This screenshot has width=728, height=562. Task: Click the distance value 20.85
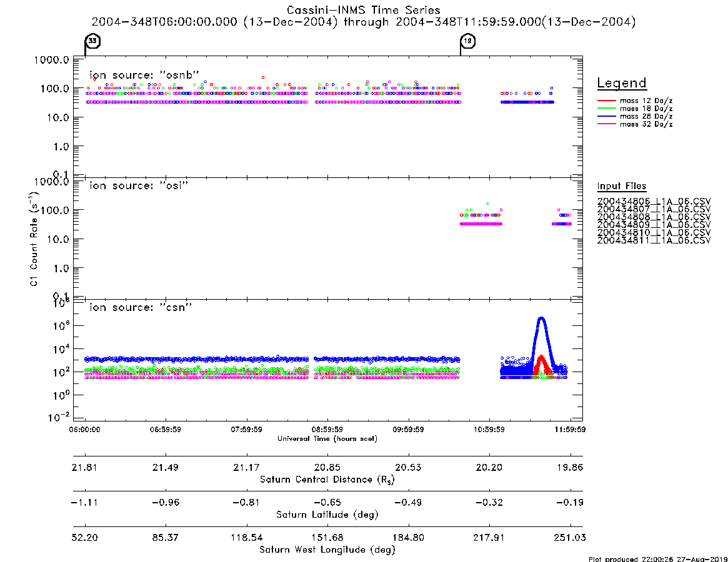(327, 467)
